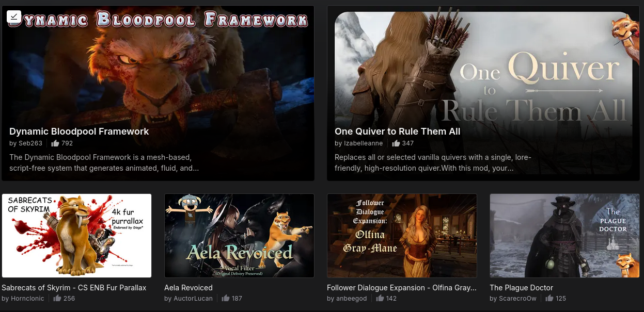Open the Aela Revoiced thumbnail
Image resolution: width=644 pixels, height=312 pixels.
pos(239,236)
